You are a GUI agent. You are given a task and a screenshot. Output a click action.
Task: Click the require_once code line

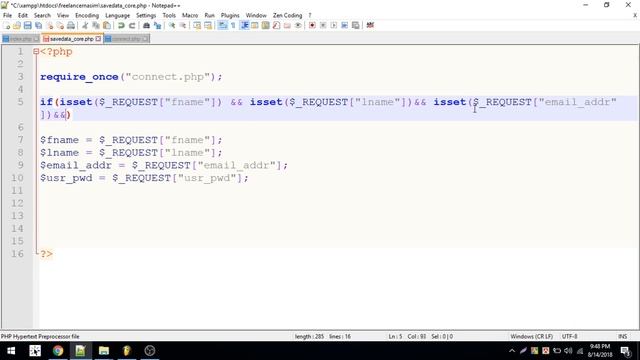point(131,77)
